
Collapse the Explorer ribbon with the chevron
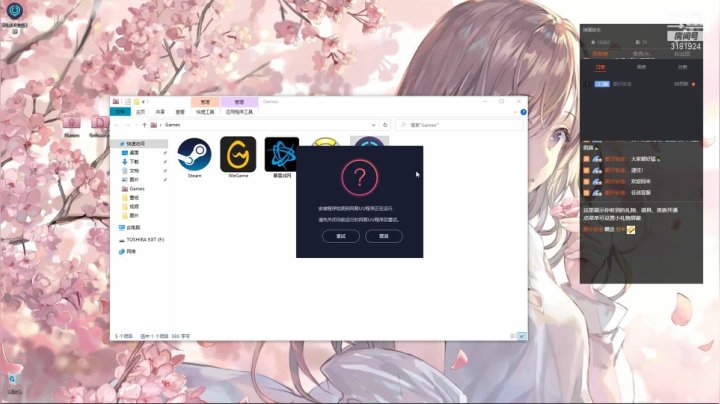(515, 112)
